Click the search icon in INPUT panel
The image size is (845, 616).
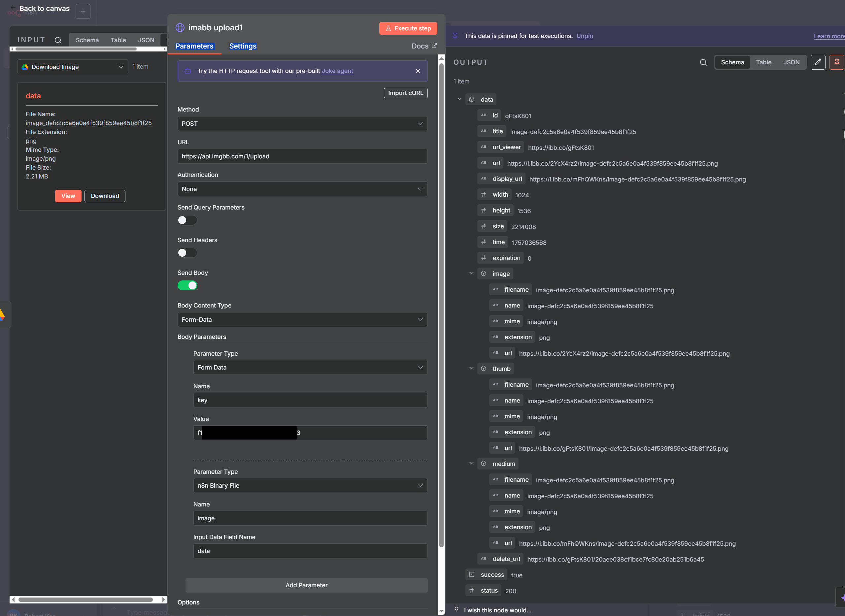pyautogui.click(x=58, y=40)
